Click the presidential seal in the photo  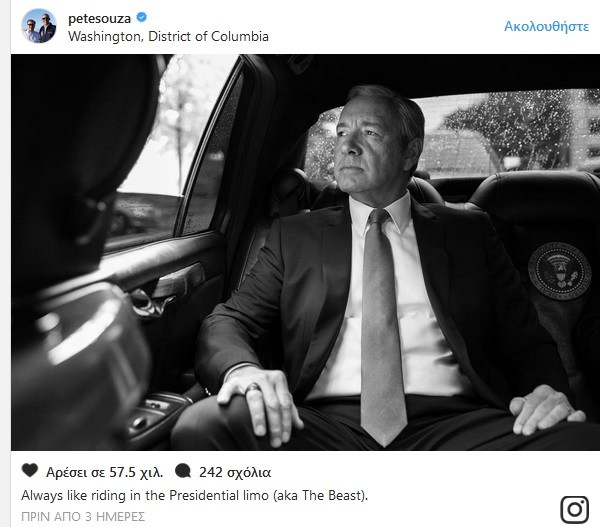559,271
